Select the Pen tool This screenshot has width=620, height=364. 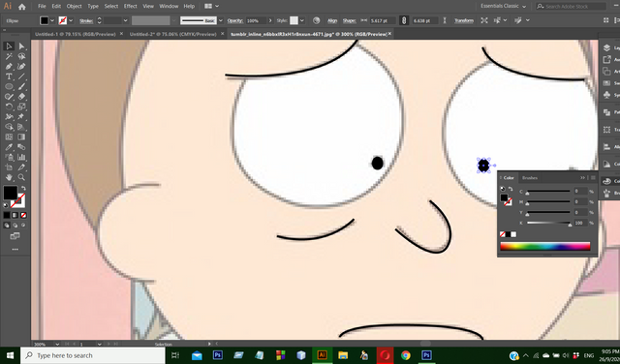[x=9, y=67]
